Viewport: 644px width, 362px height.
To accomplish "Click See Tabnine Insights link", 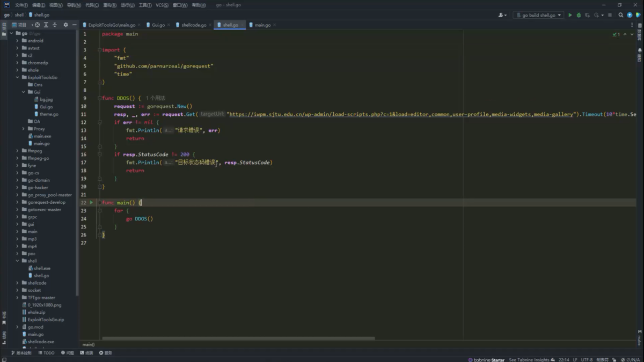I will [532, 360].
